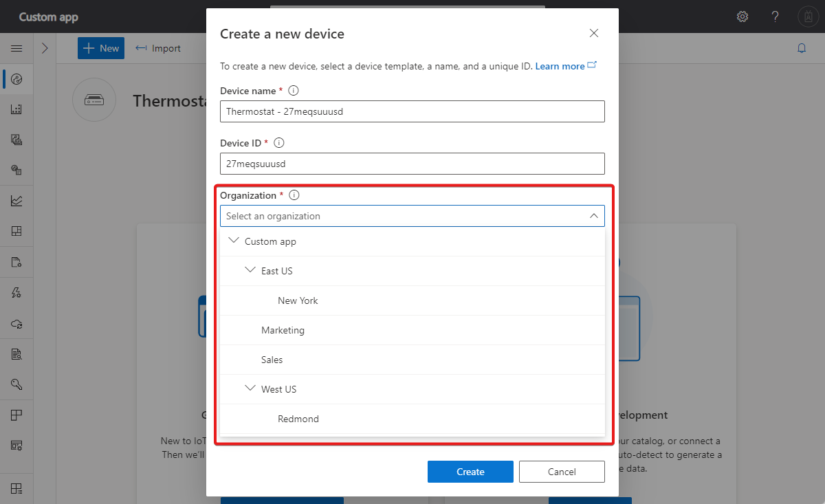825x504 pixels.
Task: Open Customization sidebar icon with gear
Action: point(16,445)
